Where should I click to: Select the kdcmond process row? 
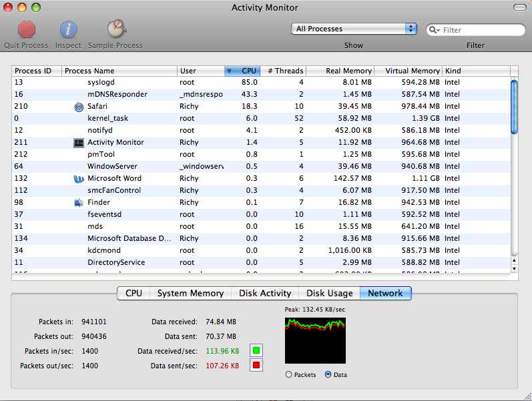point(261,251)
